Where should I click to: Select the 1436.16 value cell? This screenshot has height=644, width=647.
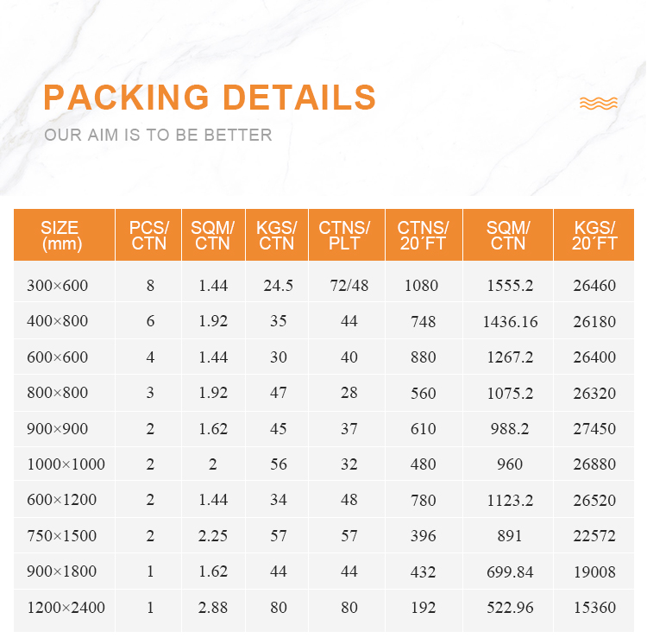tap(510, 321)
